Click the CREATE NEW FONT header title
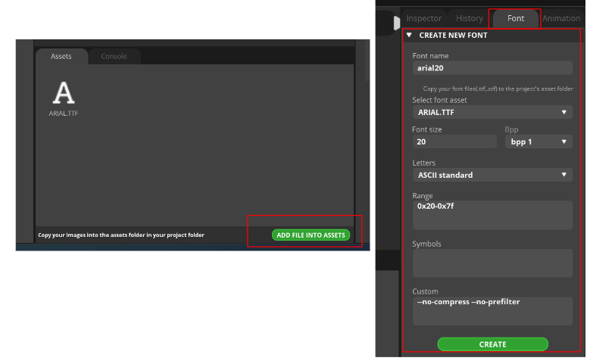 tap(453, 35)
